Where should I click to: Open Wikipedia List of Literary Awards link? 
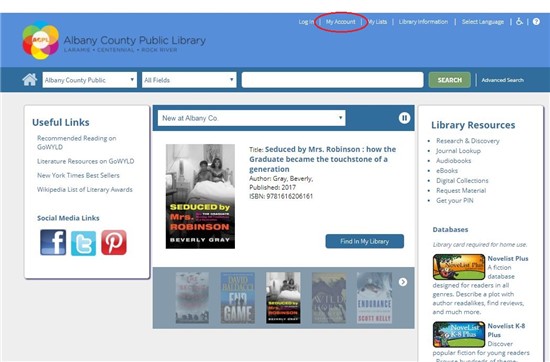point(85,189)
